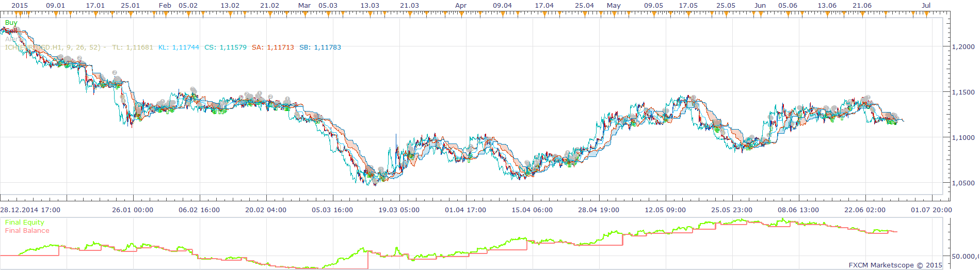Click the red Sell legend label
Screen dimensions: 980x270
click(x=11, y=31)
